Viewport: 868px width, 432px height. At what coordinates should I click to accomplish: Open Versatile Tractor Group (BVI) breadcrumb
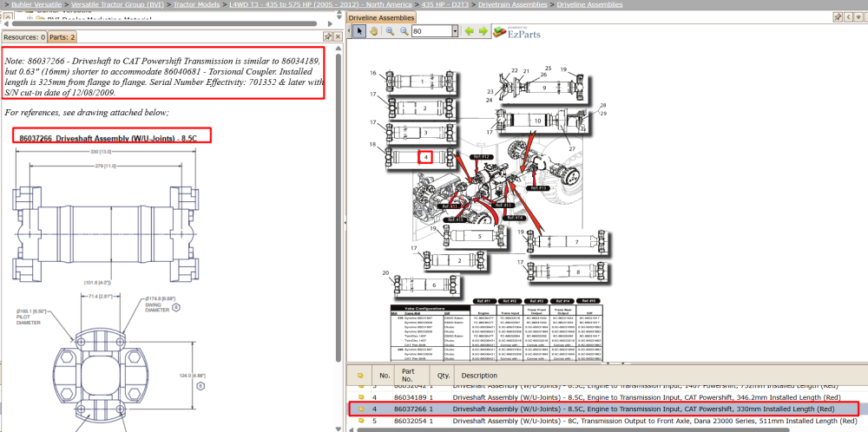click(x=117, y=4)
